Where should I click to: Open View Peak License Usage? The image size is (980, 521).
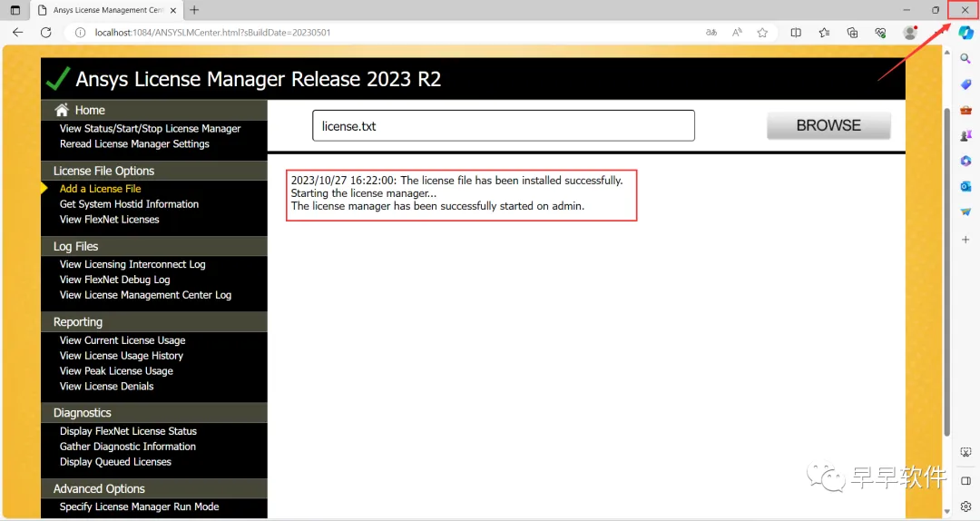[116, 371]
